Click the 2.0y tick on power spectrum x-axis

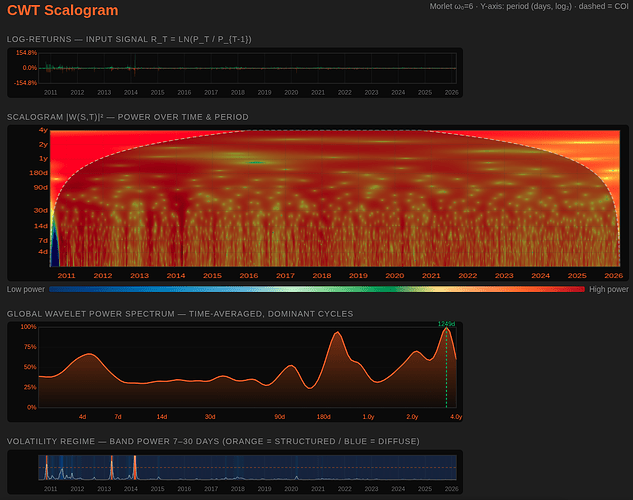coord(412,417)
